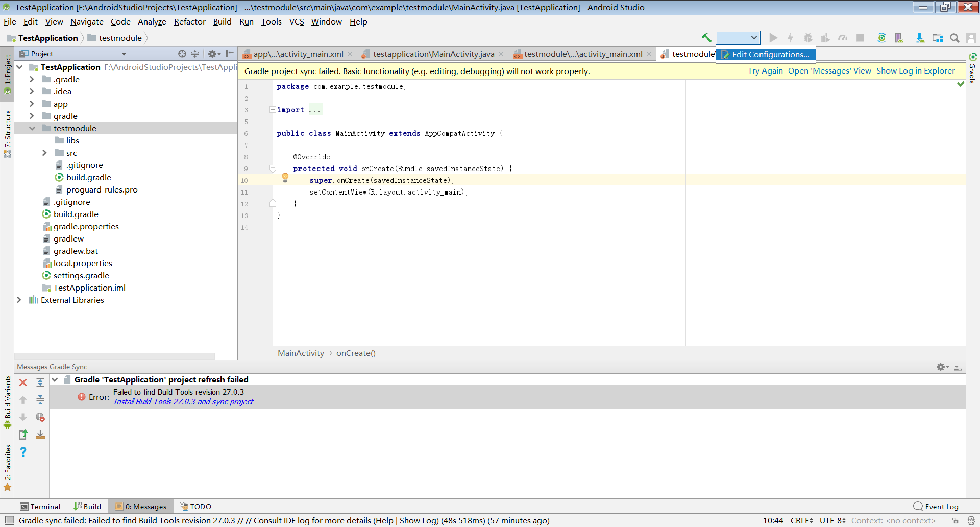Open the Terminal tool window
980x527 pixels.
point(40,507)
